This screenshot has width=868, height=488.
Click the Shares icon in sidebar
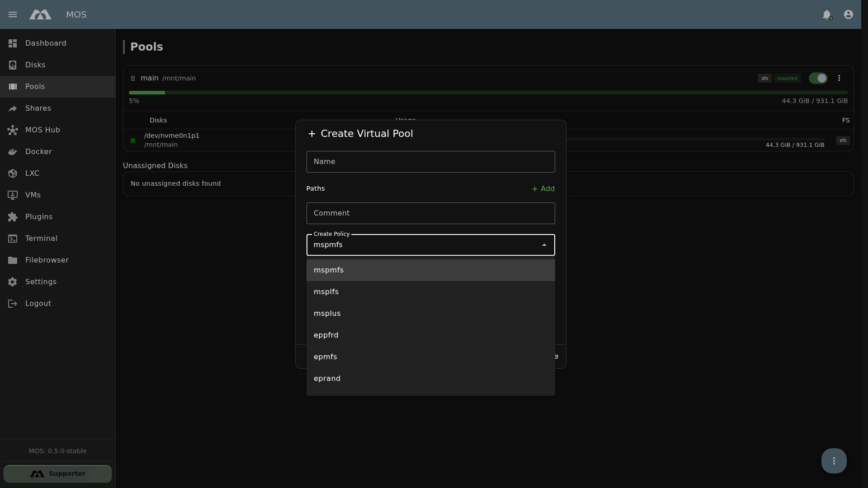point(13,108)
